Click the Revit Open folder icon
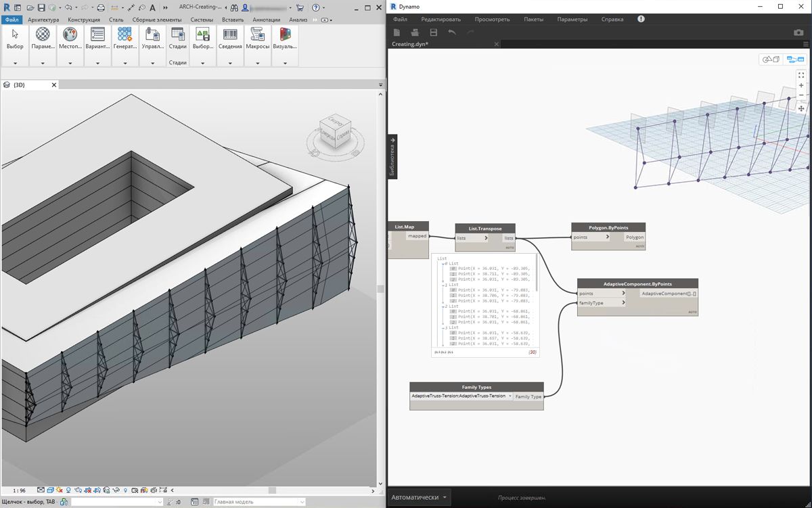 pos(30,7)
